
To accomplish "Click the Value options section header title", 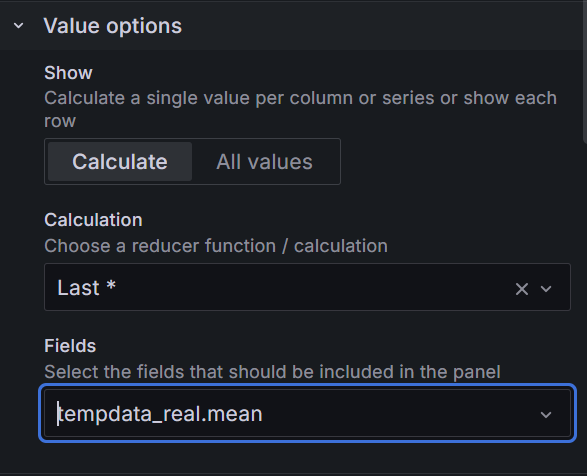I will coord(113,26).
